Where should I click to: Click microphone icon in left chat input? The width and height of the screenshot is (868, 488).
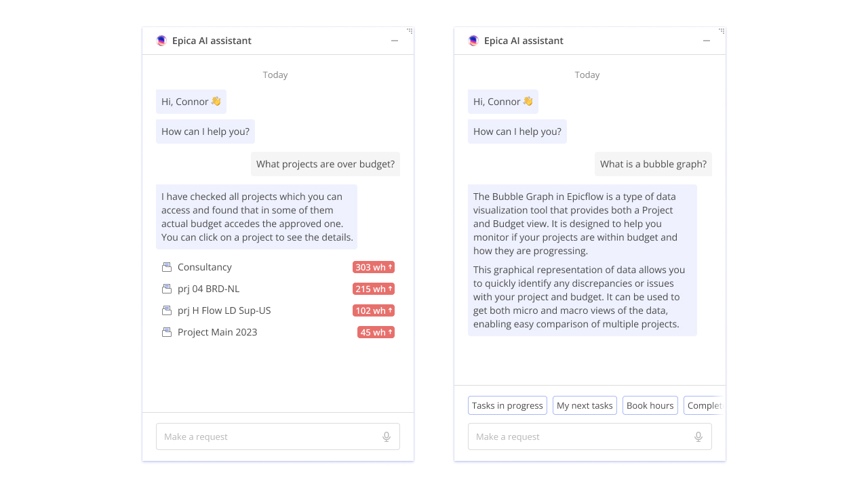coord(387,437)
